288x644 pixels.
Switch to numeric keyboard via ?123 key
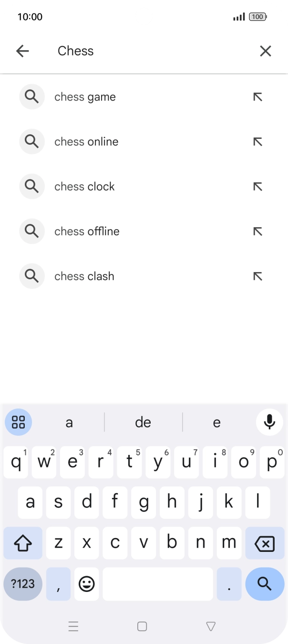[22, 583]
